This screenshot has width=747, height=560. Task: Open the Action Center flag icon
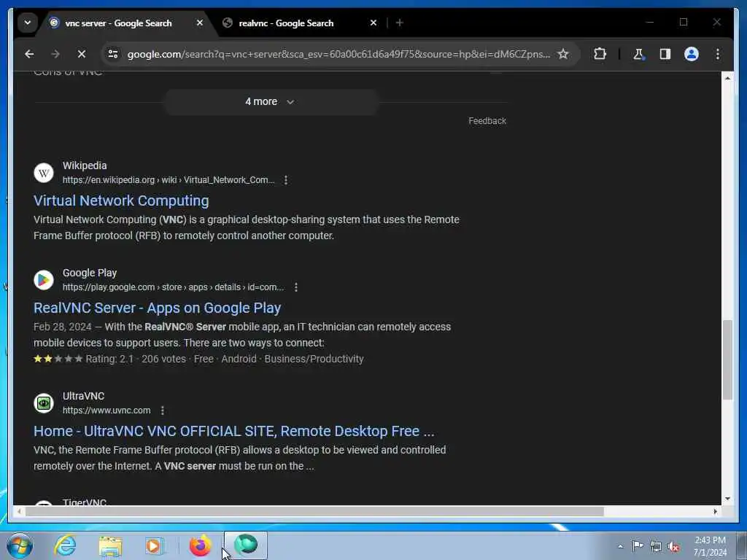pos(638,546)
